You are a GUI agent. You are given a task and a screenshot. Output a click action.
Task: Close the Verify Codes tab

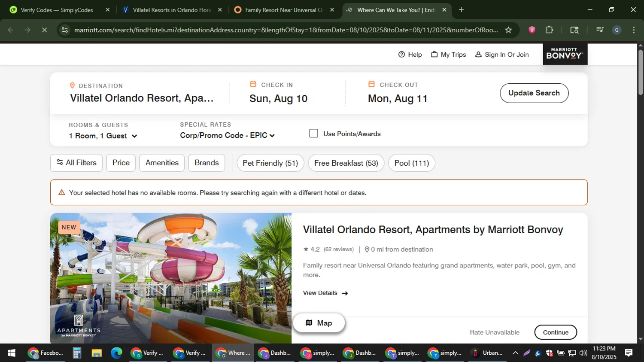pos(108,9)
